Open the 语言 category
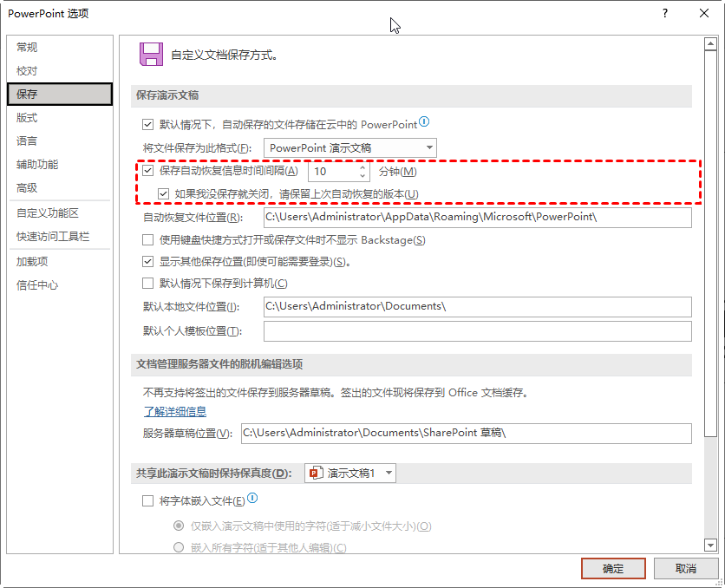The width and height of the screenshot is (725, 588). [x=60, y=141]
